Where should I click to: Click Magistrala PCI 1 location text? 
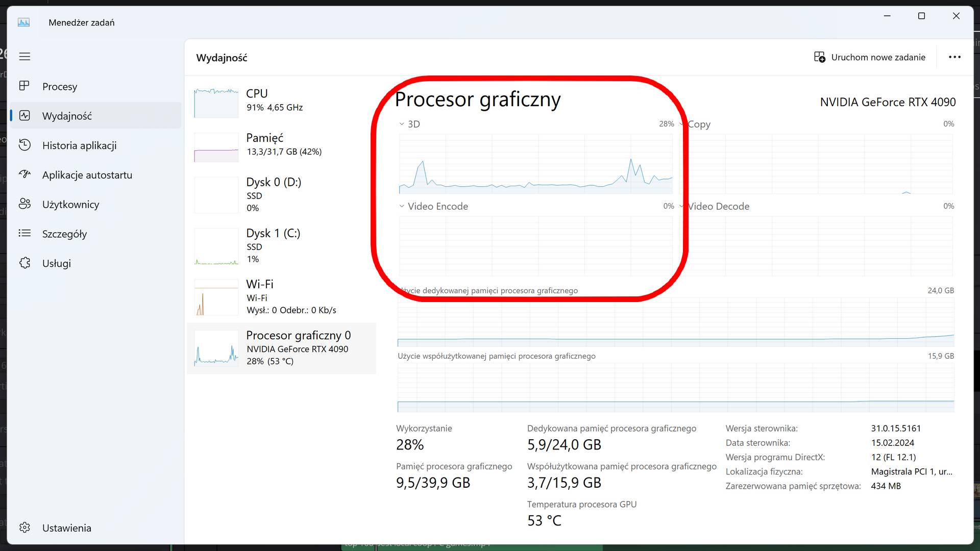pyautogui.click(x=912, y=471)
